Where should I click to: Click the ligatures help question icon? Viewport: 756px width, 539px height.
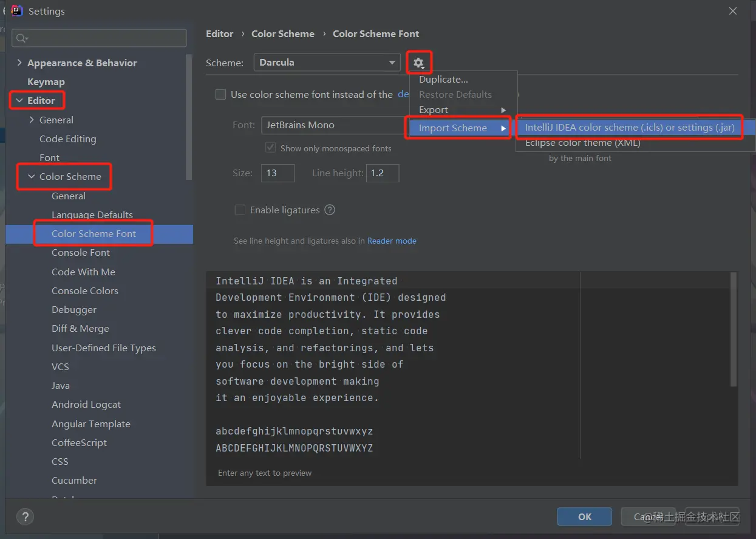pyautogui.click(x=330, y=210)
